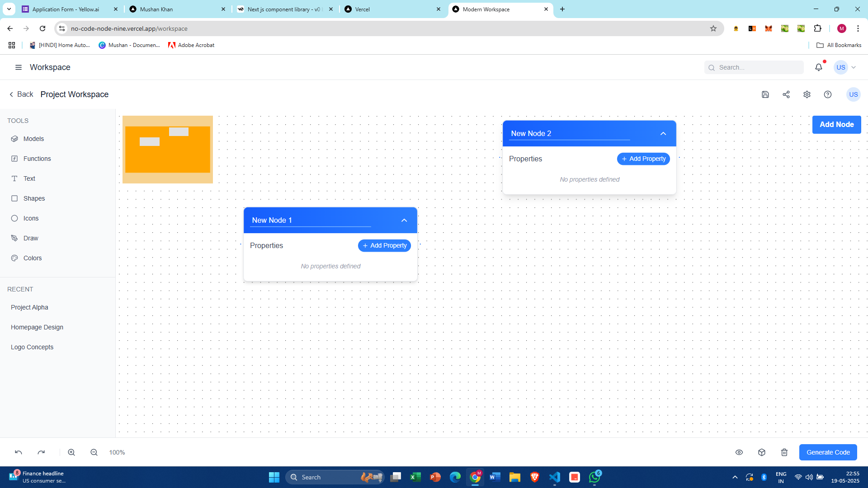Open Project Alpha from recent list
The image size is (868, 488).
click(x=29, y=307)
